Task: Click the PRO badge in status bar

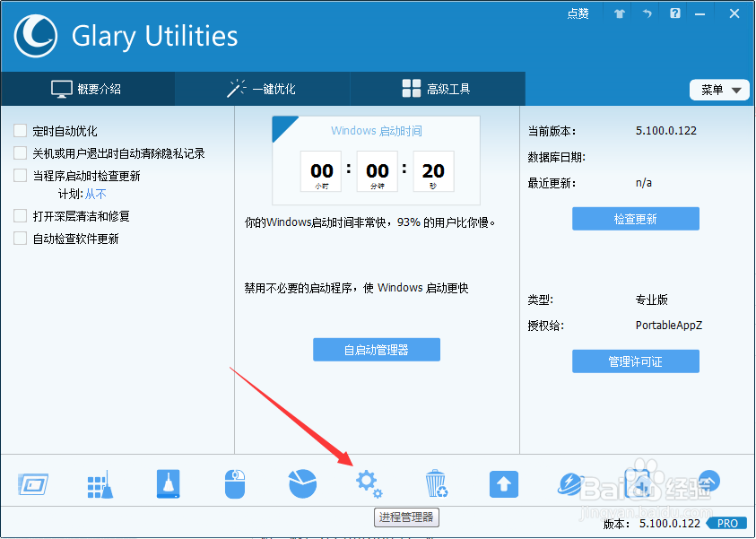Action: [727, 524]
